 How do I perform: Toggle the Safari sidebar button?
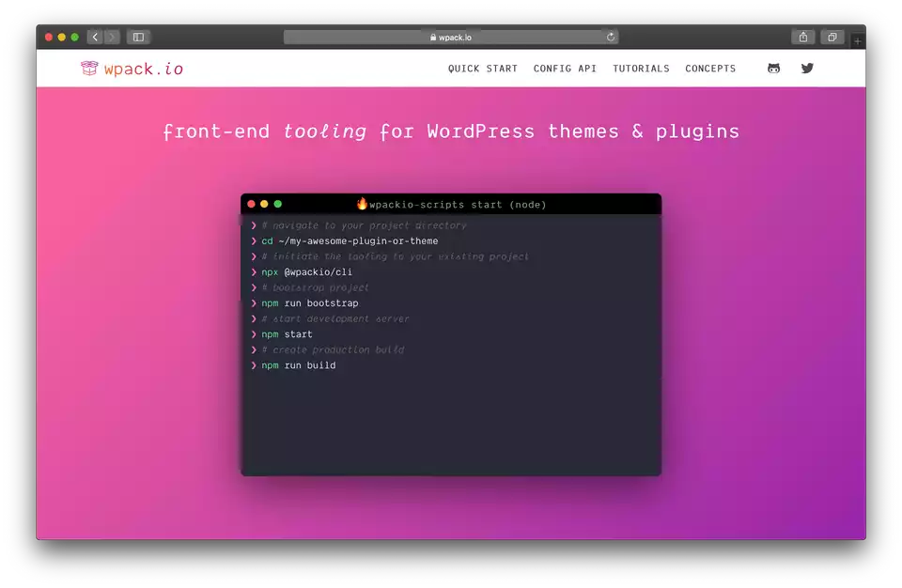coord(138,37)
